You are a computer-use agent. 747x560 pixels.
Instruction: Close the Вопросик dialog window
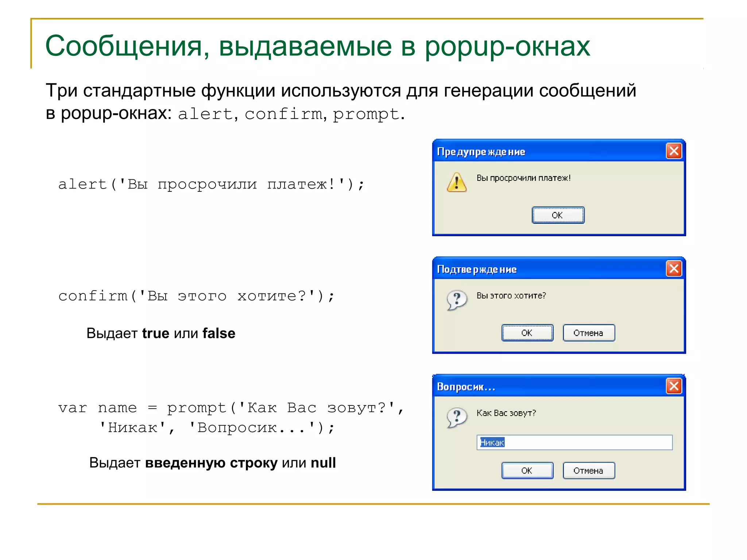point(673,386)
